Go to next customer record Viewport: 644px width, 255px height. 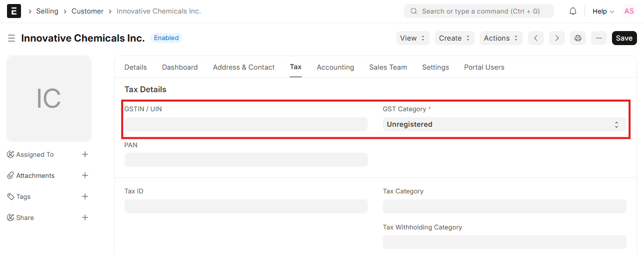point(557,38)
